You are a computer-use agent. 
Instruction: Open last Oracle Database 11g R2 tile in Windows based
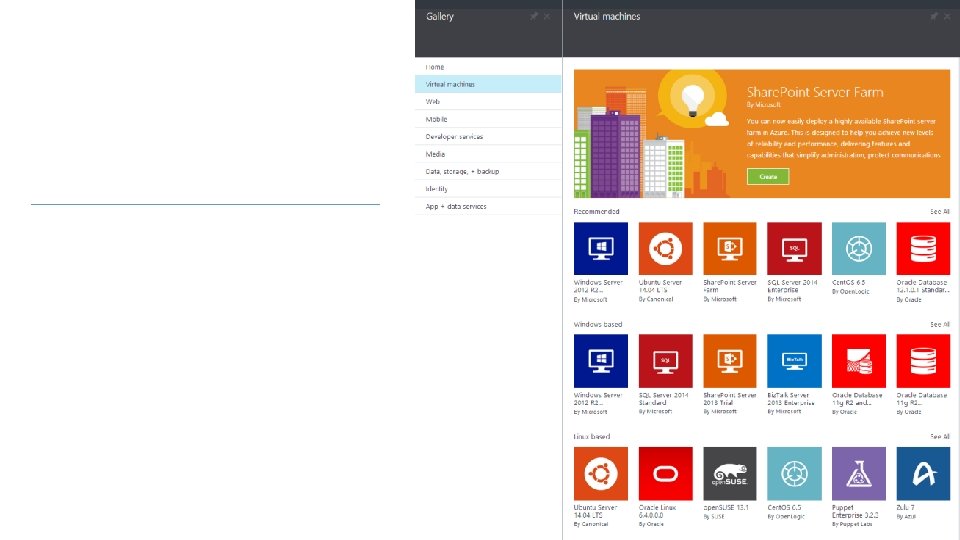923,361
